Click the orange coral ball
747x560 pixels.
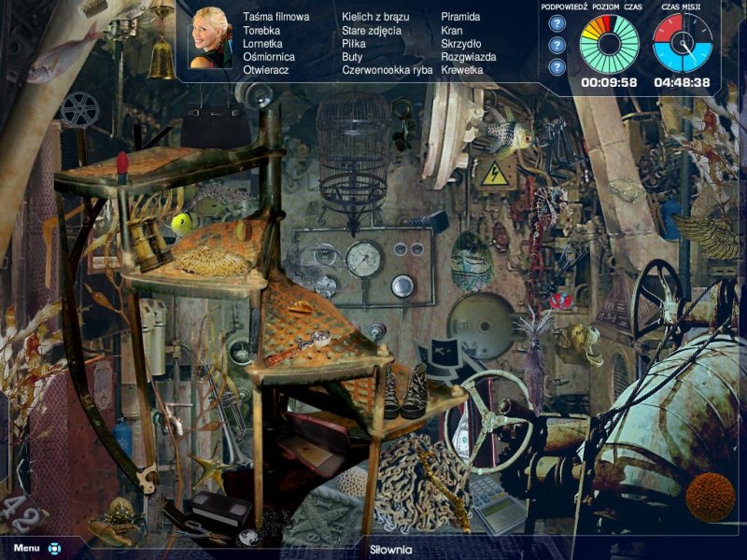(711, 496)
